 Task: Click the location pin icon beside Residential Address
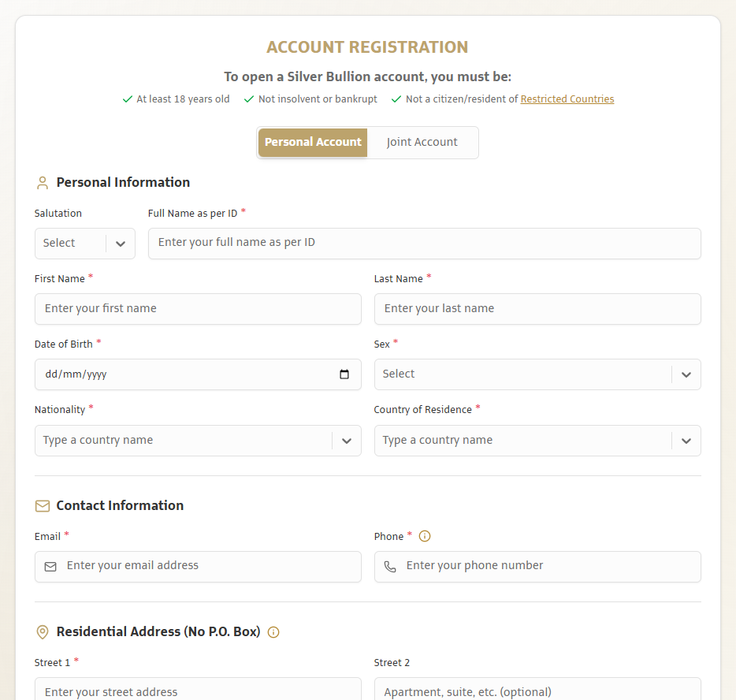pos(43,632)
